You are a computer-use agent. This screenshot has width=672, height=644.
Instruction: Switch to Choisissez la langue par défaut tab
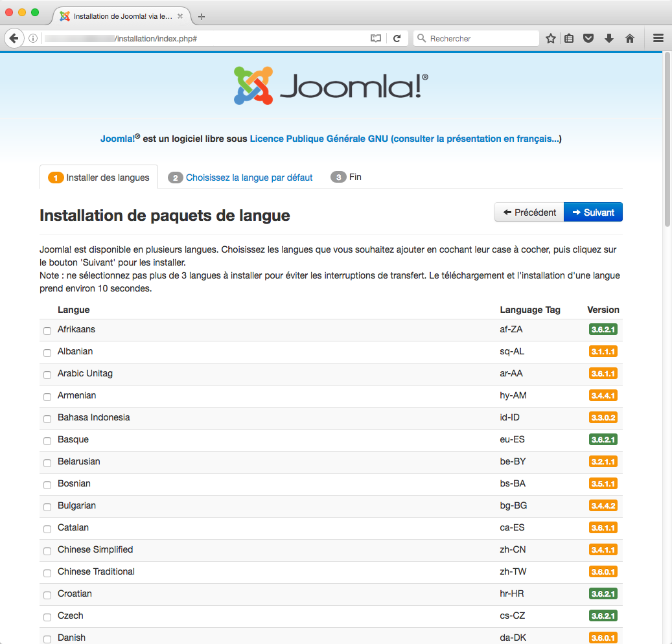[x=240, y=178]
